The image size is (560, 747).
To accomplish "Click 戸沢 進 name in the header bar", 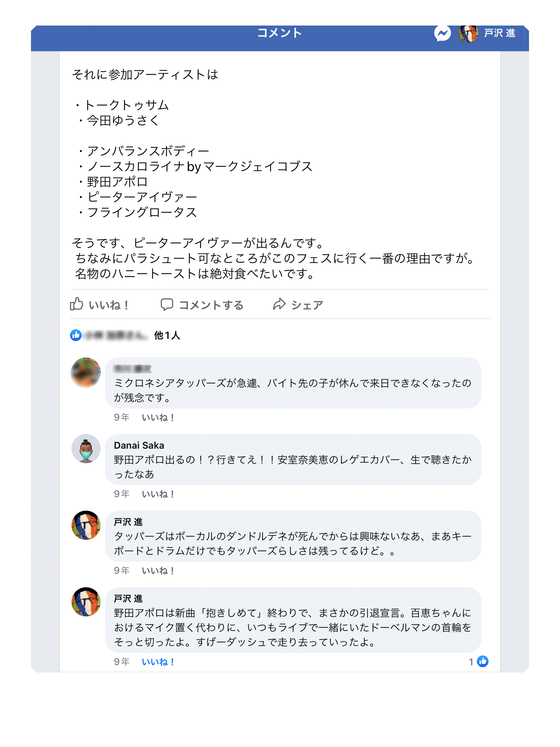I will coord(499,34).
